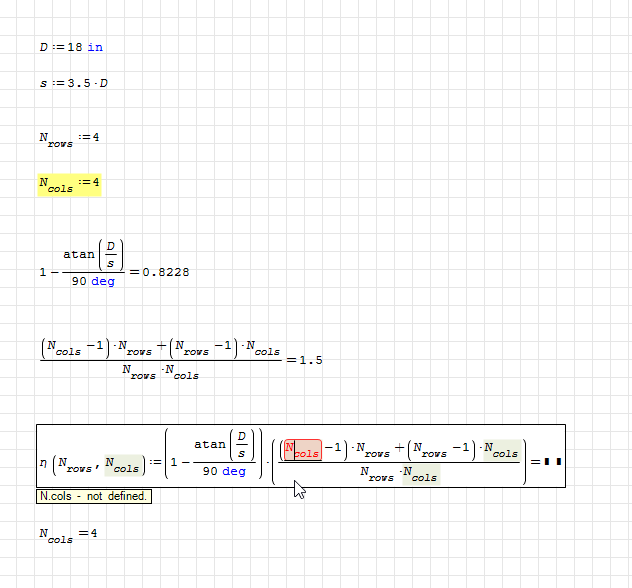The width and height of the screenshot is (632, 588).
Task: Click the denominator N cols in the boxed definition
Action: click(418, 476)
